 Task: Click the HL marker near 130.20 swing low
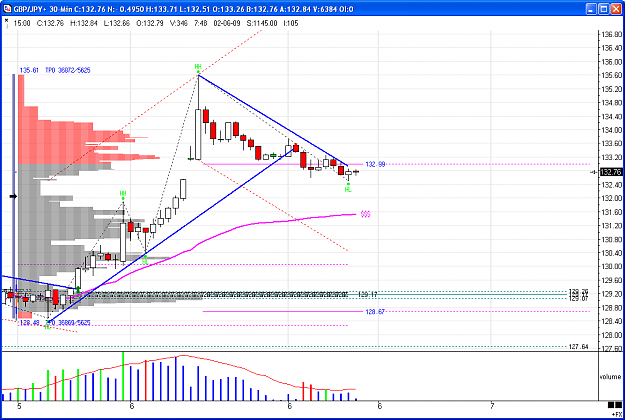(x=145, y=261)
